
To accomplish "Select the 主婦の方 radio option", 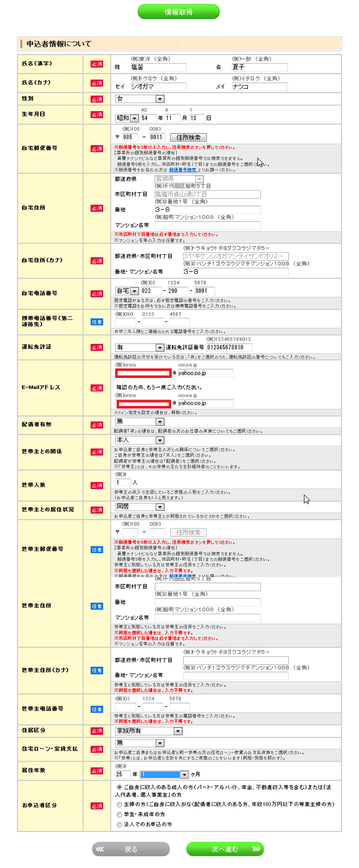I will (x=119, y=804).
